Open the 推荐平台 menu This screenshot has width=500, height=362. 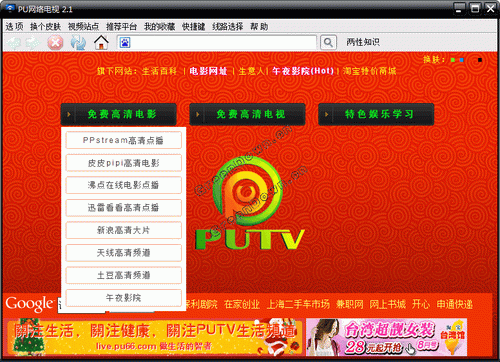(x=121, y=27)
